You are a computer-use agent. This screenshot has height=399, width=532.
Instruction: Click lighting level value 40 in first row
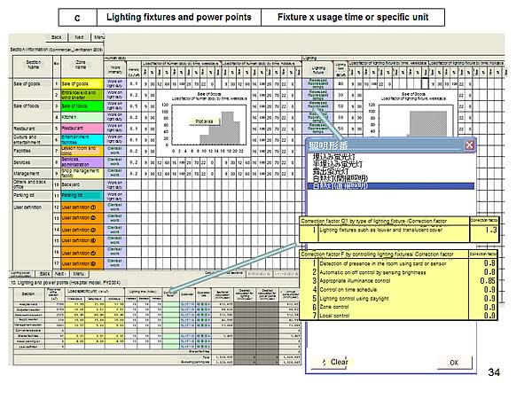(340, 84)
